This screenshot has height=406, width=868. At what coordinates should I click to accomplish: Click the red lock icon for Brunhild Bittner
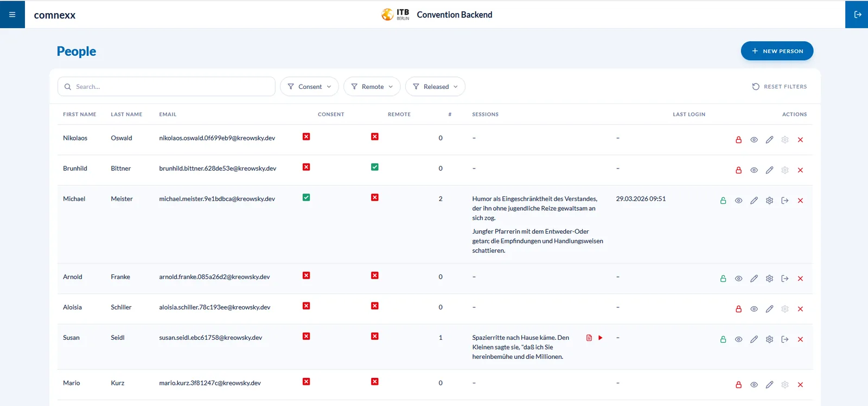[738, 170]
